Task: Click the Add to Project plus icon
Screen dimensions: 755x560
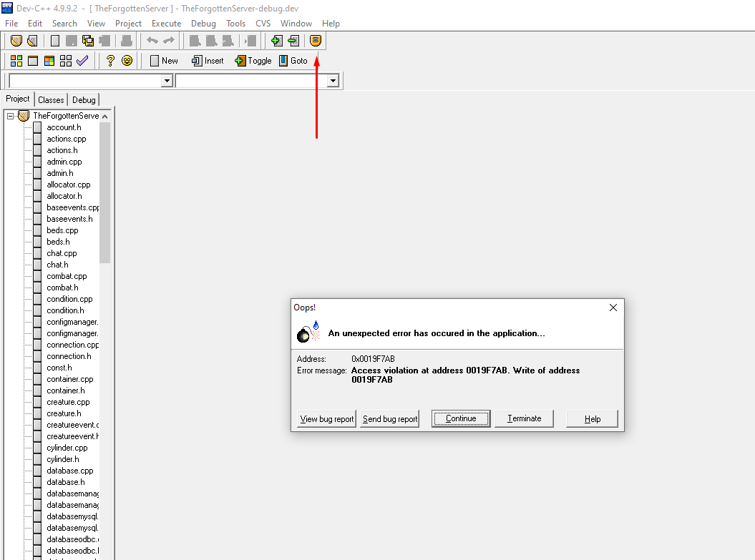Action: [276, 41]
